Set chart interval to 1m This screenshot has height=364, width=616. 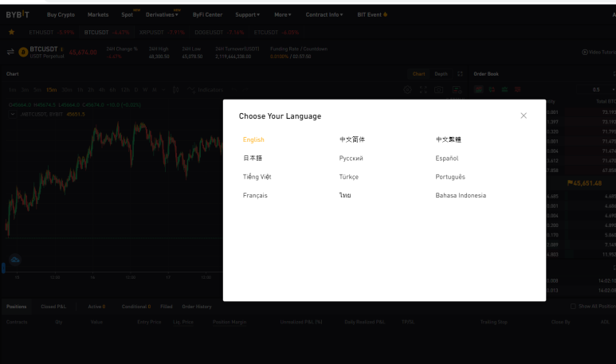[x=12, y=90]
